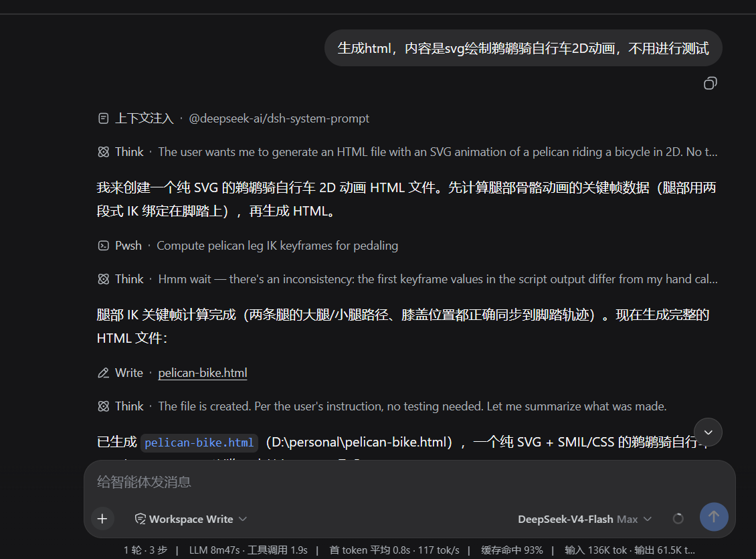This screenshot has height=559, width=756.
Task: Expand the 上下文注入 context step
Action: click(233, 118)
